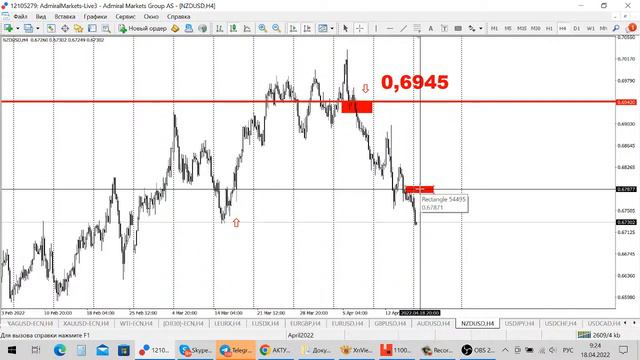The image size is (640, 360).
Task: Open the Окно menu
Action: coord(151,17)
